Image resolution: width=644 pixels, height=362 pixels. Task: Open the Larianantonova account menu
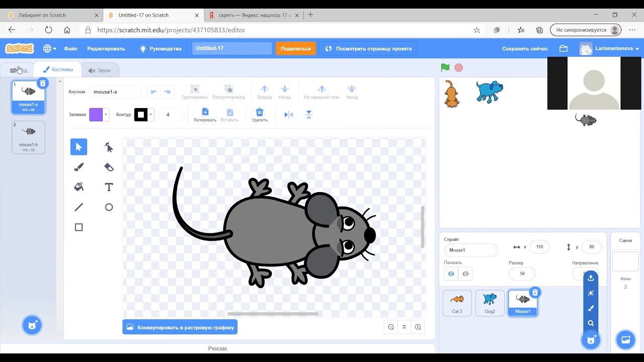(x=610, y=49)
